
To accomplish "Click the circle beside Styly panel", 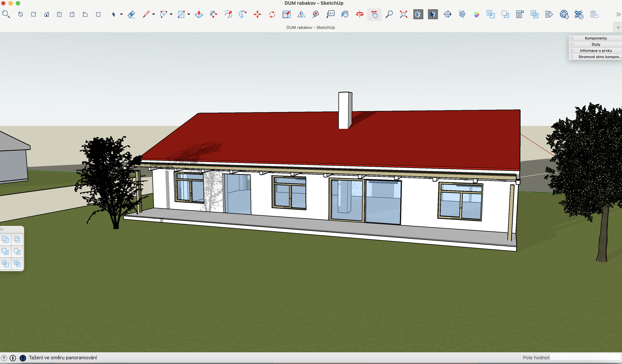I will [572, 44].
